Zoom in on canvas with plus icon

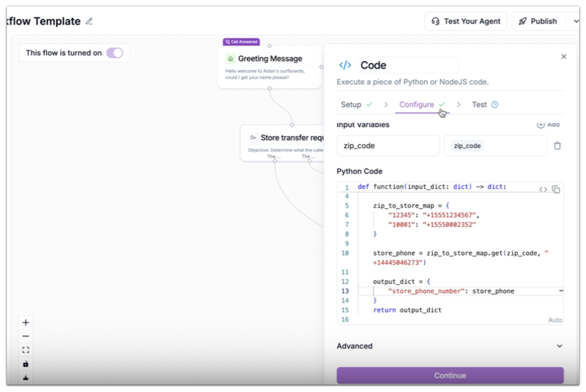point(26,323)
